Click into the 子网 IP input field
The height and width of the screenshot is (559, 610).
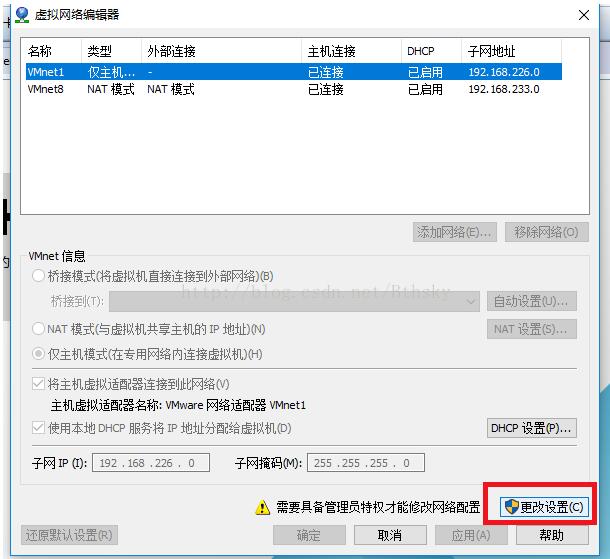pyautogui.click(x=151, y=463)
